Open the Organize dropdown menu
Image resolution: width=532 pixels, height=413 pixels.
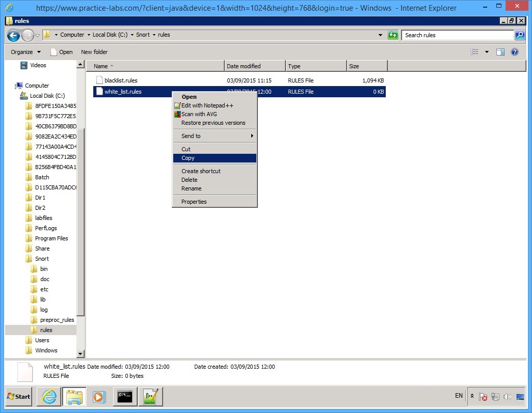point(24,51)
